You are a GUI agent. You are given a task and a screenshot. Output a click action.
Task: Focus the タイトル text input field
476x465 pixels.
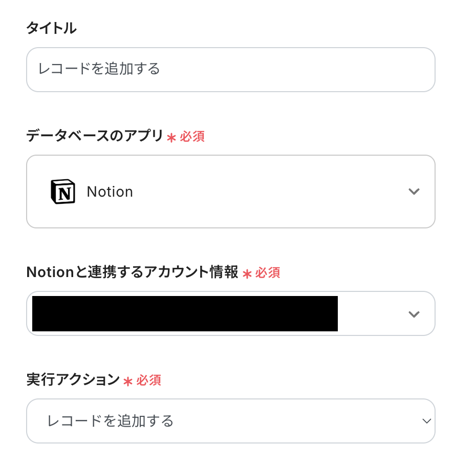(x=230, y=70)
